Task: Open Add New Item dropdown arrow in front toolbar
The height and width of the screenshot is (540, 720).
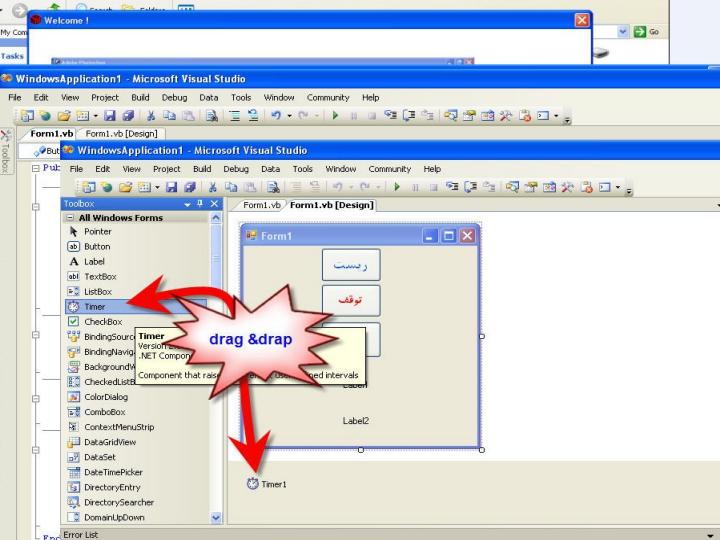Action: [x=157, y=187]
